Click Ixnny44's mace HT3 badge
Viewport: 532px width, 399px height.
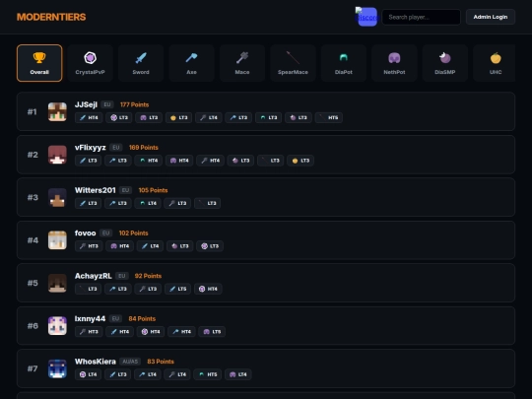click(89, 331)
